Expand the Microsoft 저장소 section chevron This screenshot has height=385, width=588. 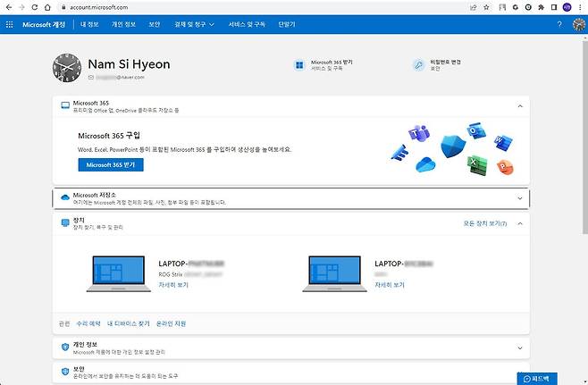tap(520, 198)
